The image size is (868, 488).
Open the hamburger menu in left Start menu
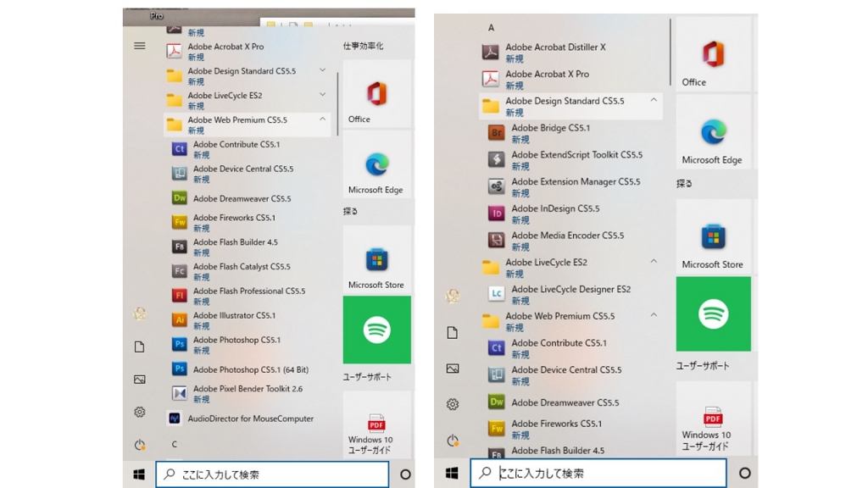140,46
